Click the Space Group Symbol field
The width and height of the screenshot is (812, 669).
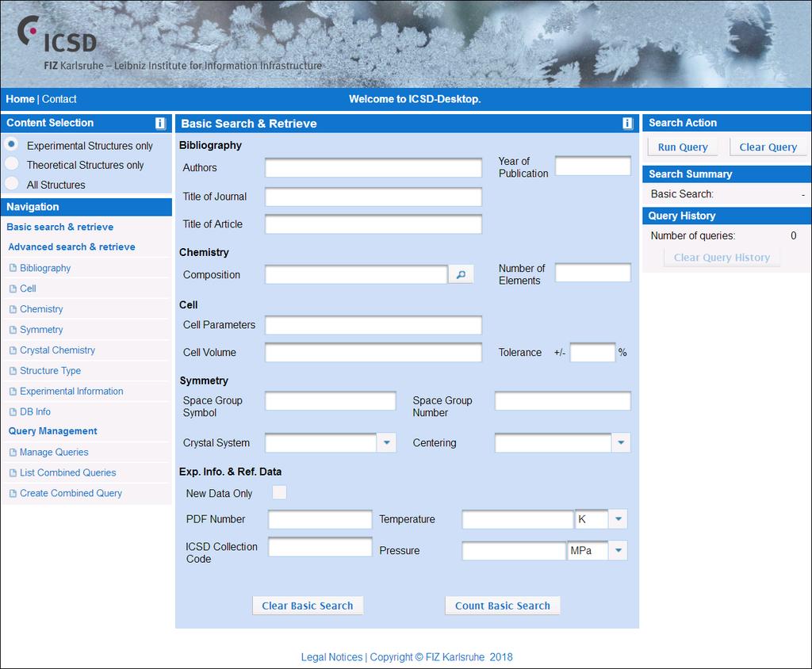[331, 401]
